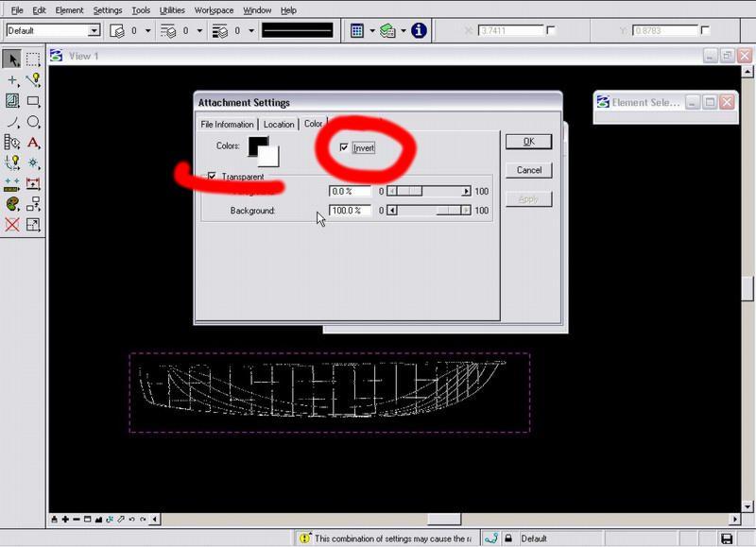
Task: Choose the Fence selection tool
Action: pos(33,60)
